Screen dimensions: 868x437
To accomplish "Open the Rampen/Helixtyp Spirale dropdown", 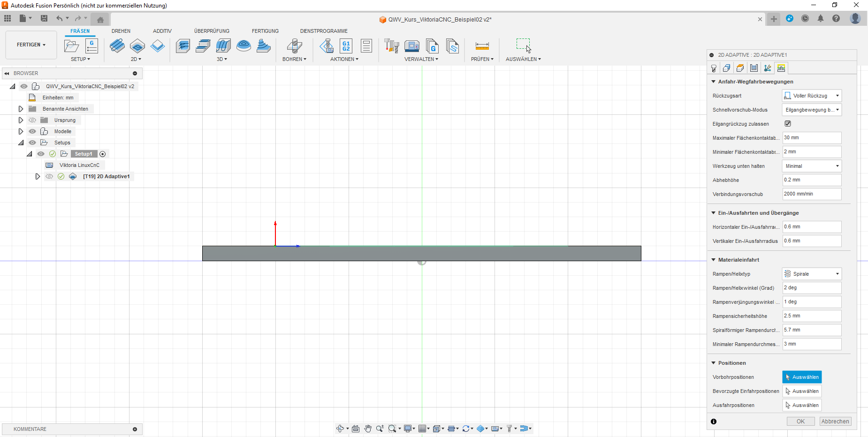I will [x=812, y=274].
